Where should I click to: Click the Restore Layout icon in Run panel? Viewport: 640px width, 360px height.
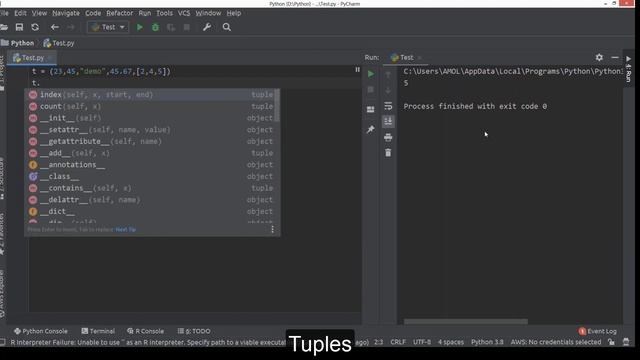pyautogui.click(x=371, y=109)
